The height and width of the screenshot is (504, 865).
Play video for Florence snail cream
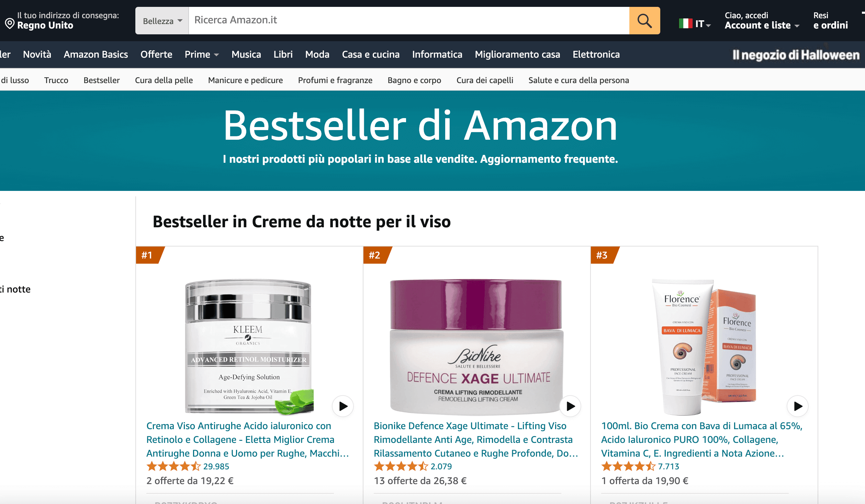click(798, 406)
